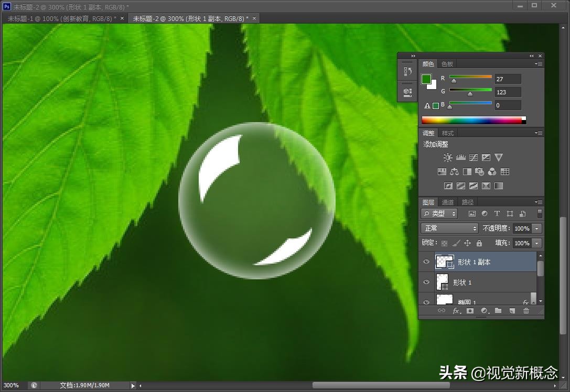Click the foreground green color swatch

(x=426, y=79)
